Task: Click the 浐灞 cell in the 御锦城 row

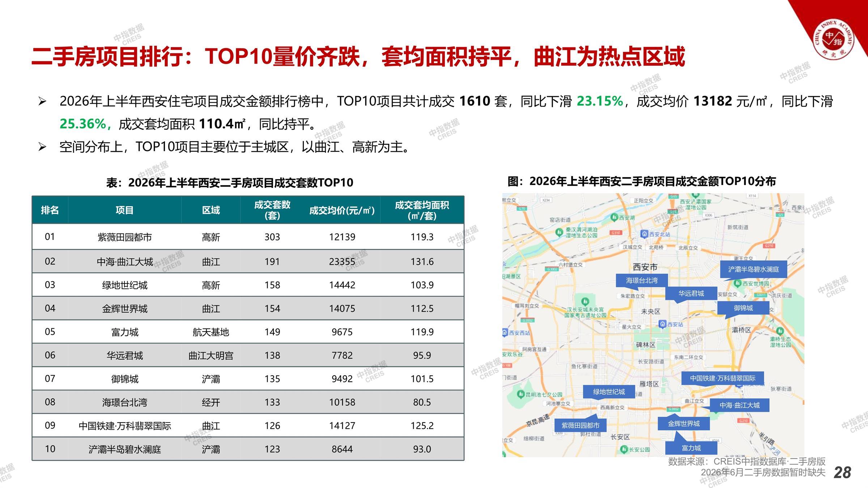Action: [x=211, y=379]
